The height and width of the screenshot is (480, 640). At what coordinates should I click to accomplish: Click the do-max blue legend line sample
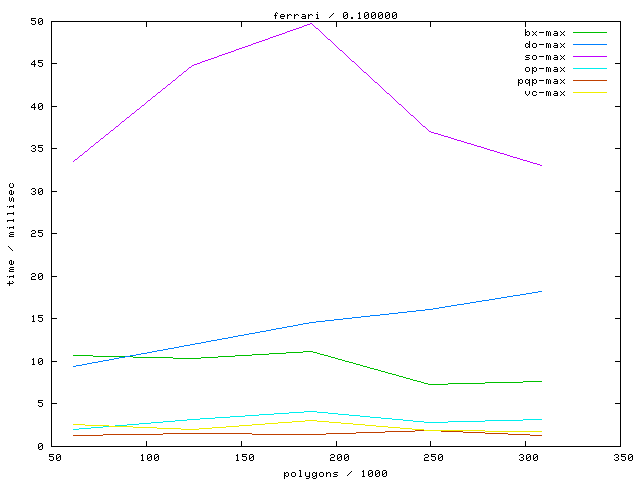pyautogui.click(x=590, y=45)
